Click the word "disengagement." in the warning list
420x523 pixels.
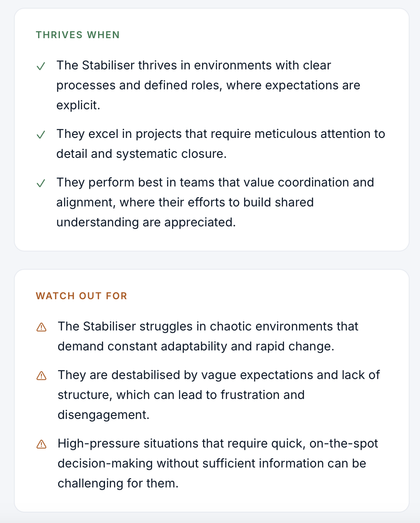point(103,415)
